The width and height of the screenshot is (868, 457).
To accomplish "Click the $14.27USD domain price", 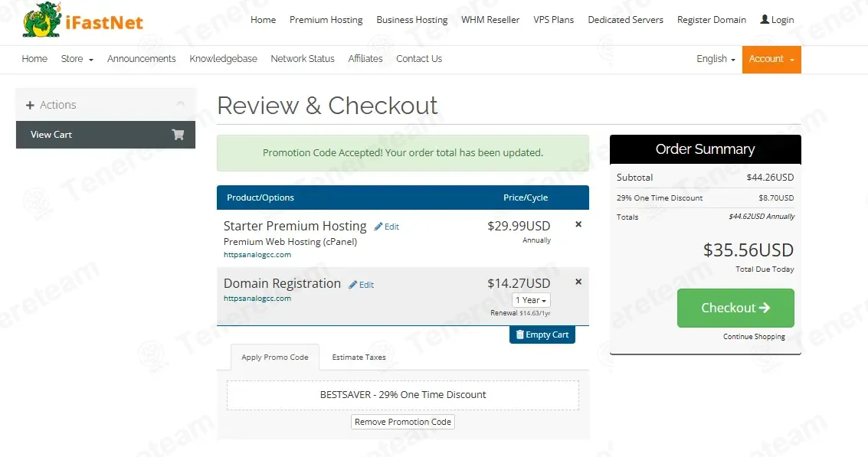I will coord(519,283).
